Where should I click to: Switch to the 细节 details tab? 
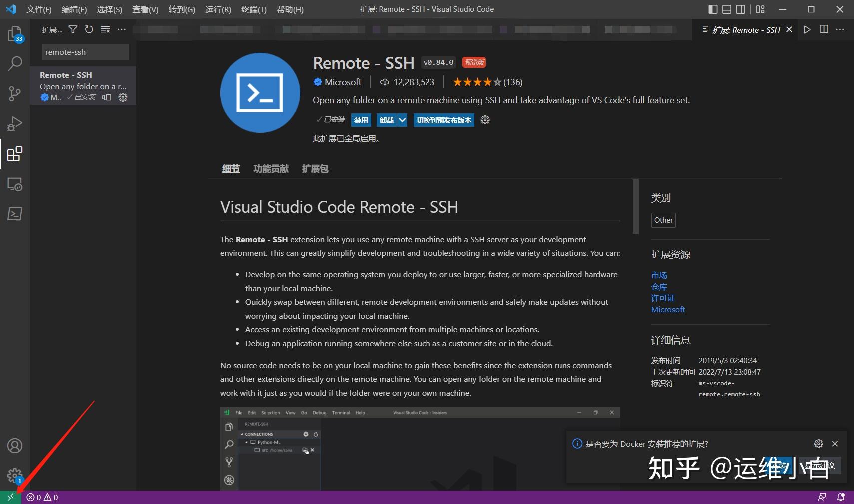point(231,169)
